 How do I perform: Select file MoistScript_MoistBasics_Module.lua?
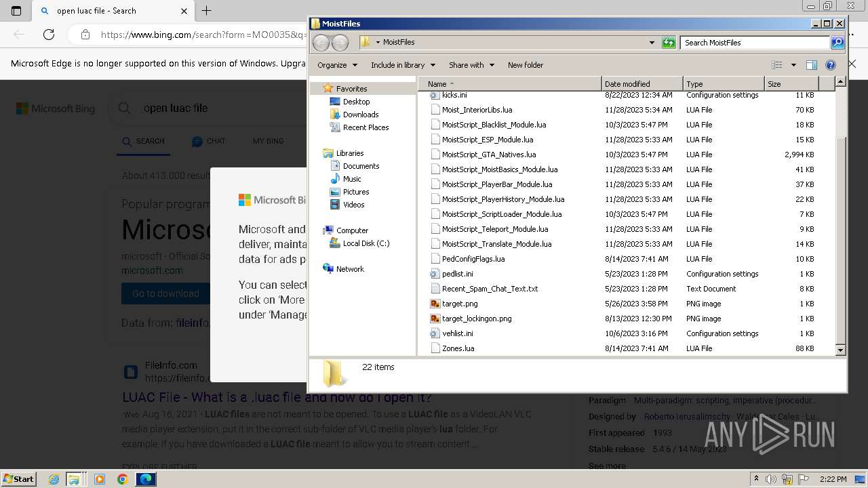coord(500,169)
